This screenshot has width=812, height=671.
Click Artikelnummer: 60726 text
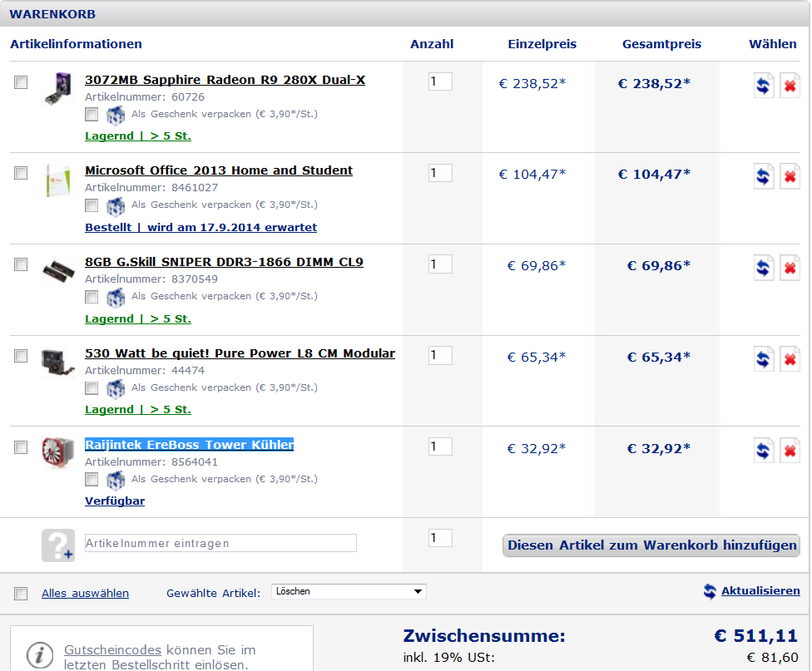pyautogui.click(x=145, y=96)
